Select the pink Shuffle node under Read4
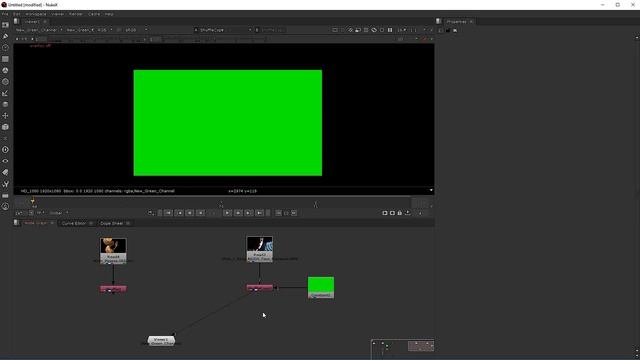Image resolution: width=640 pixels, height=360 pixels. [113, 289]
